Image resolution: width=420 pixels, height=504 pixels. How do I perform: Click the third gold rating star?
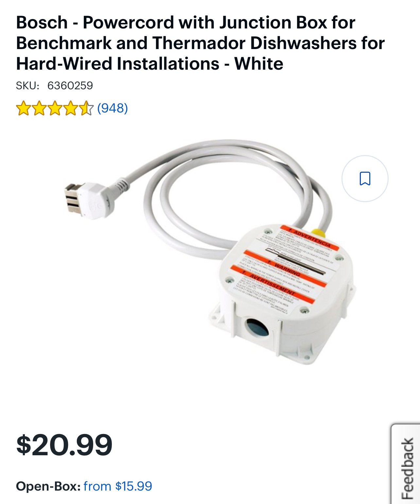click(x=55, y=108)
